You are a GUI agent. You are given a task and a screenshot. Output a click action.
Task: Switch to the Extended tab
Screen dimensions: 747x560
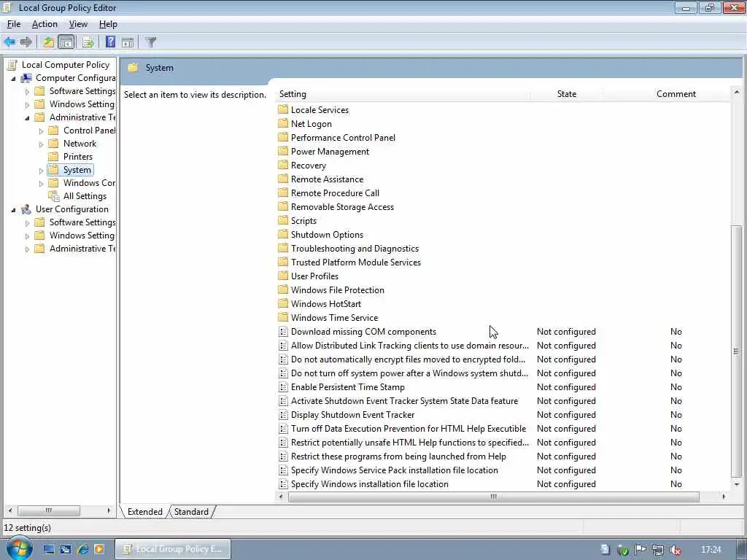pyautogui.click(x=145, y=511)
